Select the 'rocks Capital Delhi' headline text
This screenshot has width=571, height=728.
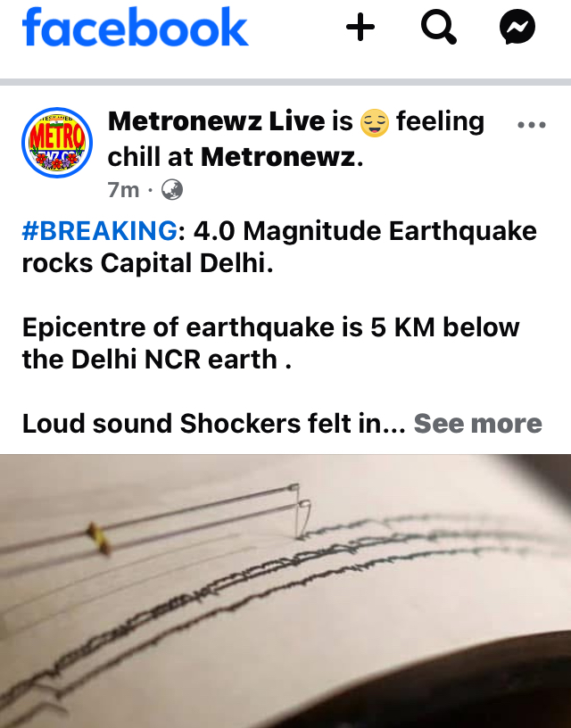147,263
